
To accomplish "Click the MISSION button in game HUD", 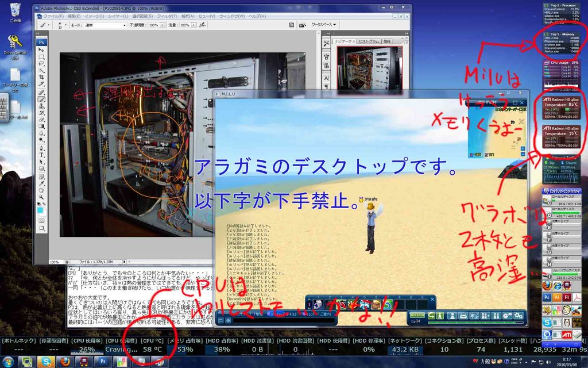I will (x=417, y=315).
